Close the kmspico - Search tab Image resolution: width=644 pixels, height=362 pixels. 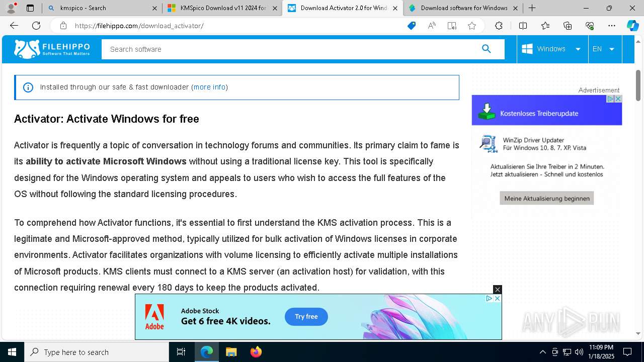(154, 8)
